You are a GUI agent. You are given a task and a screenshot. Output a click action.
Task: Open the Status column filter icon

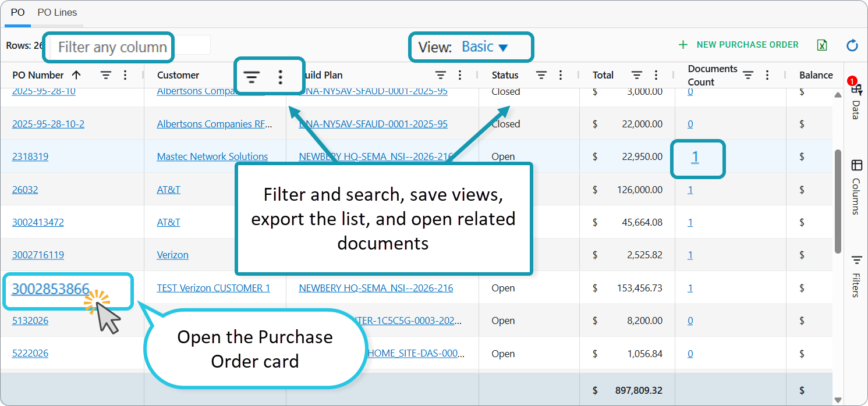tap(541, 75)
